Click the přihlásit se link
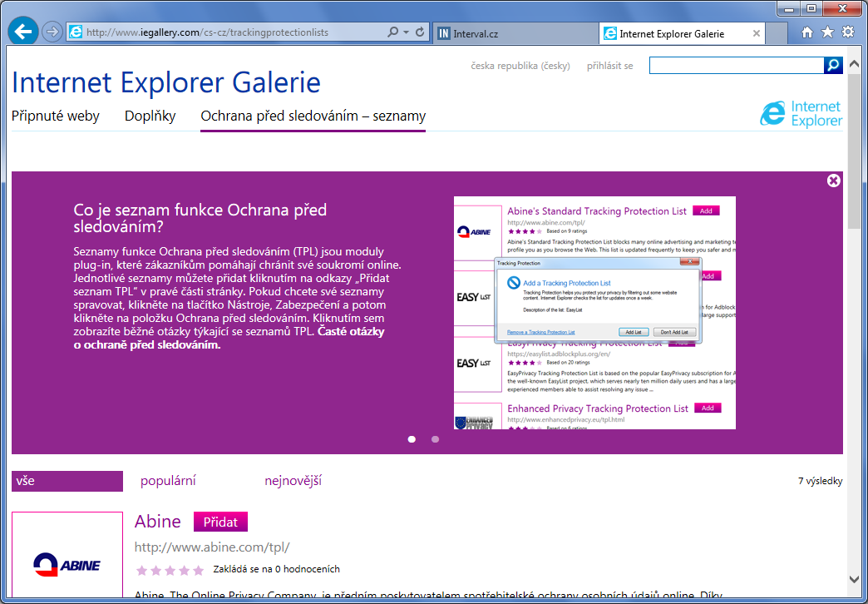Viewport: 868px width, 604px height. point(609,66)
